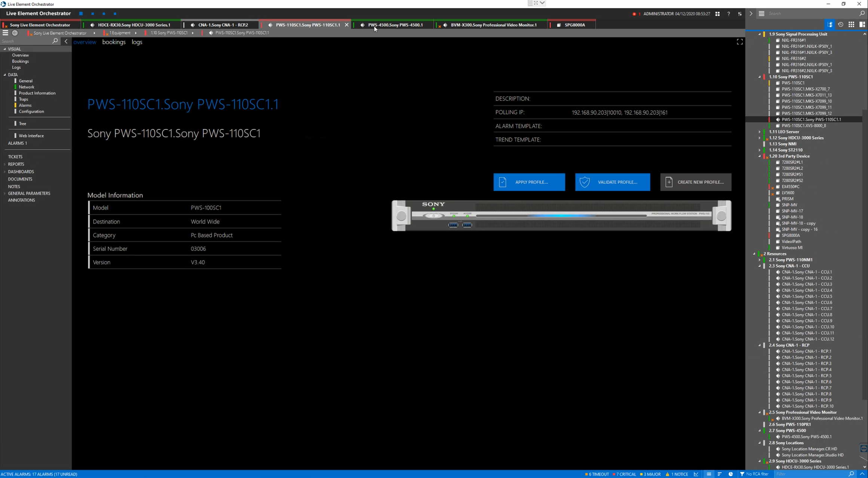The width and height of the screenshot is (868, 478).
Task: Collapse the 2.4 Sony CNA-1 - RCP node
Action: click(x=760, y=345)
